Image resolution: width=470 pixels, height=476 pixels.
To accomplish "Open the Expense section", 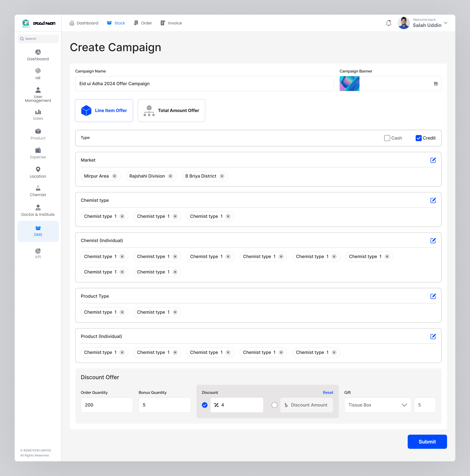I will [38, 153].
